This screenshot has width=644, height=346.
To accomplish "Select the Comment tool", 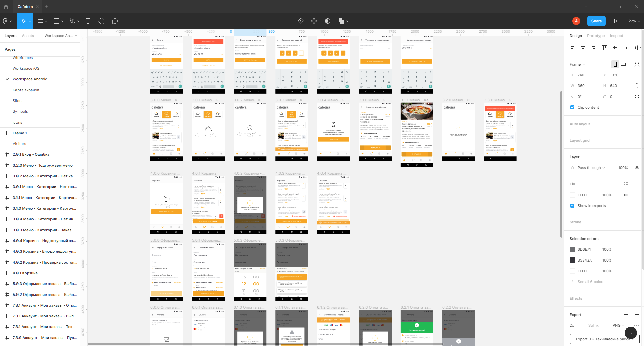I will click(x=115, y=21).
